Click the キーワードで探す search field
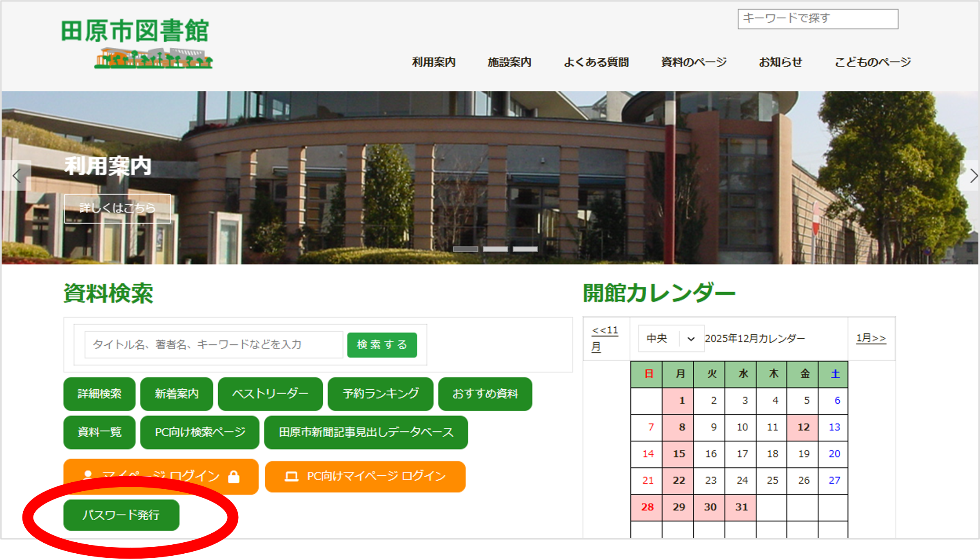Viewport: 980px width, 559px height. (817, 19)
